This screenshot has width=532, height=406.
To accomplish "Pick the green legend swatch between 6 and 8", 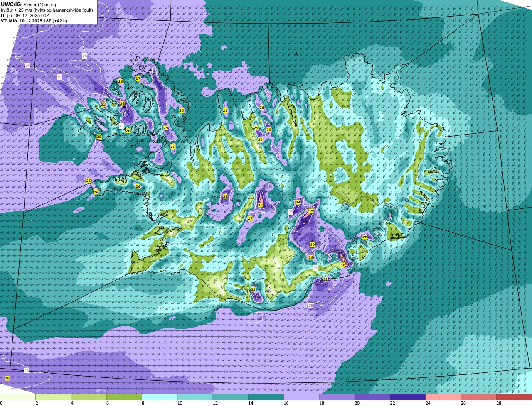I will (x=124, y=397).
